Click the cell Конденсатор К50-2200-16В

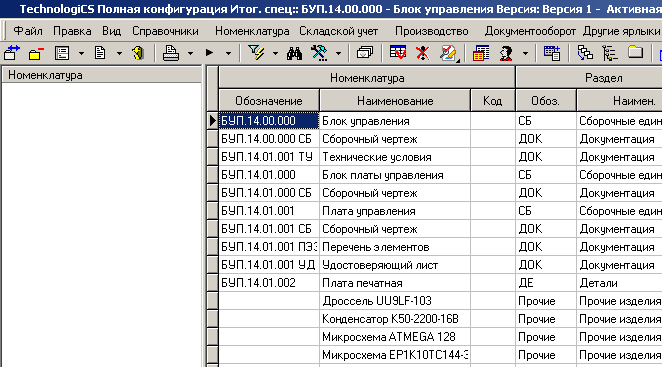coord(395,319)
